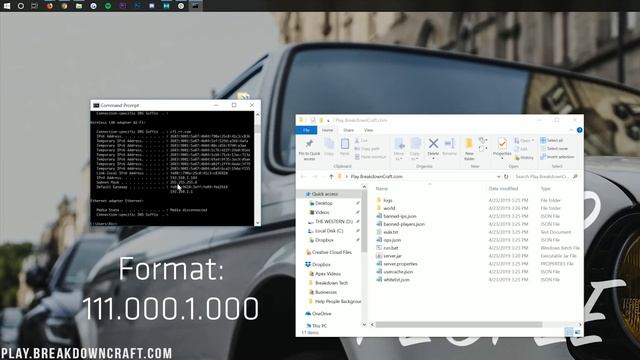Image resolution: width=640 pixels, height=360 pixels.
Task: Click the Spotify taskbar icon
Action: [x=108, y=6]
